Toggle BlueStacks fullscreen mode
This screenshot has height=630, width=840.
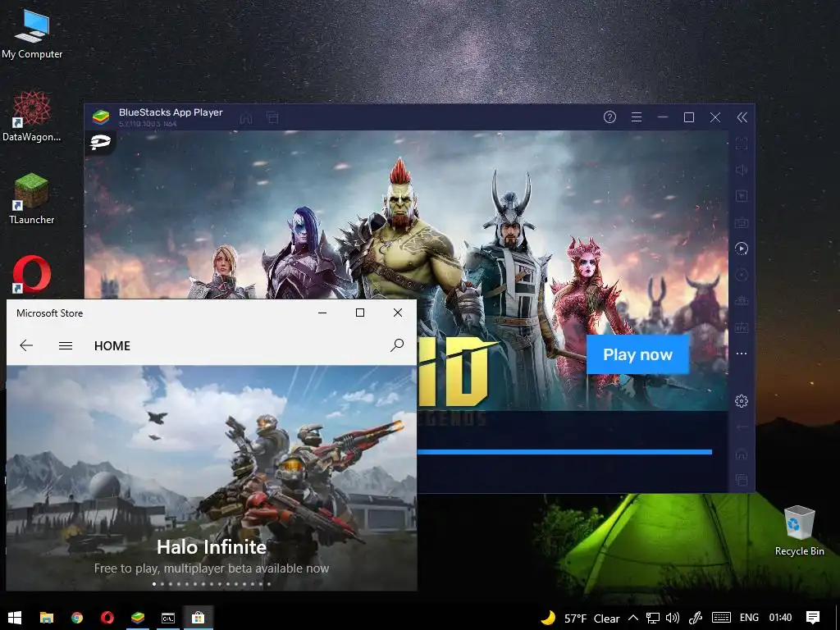coord(742,144)
